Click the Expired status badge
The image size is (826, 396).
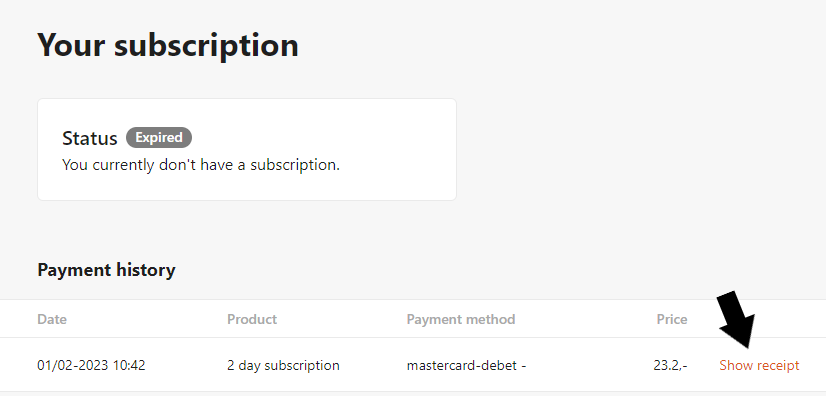click(x=159, y=137)
